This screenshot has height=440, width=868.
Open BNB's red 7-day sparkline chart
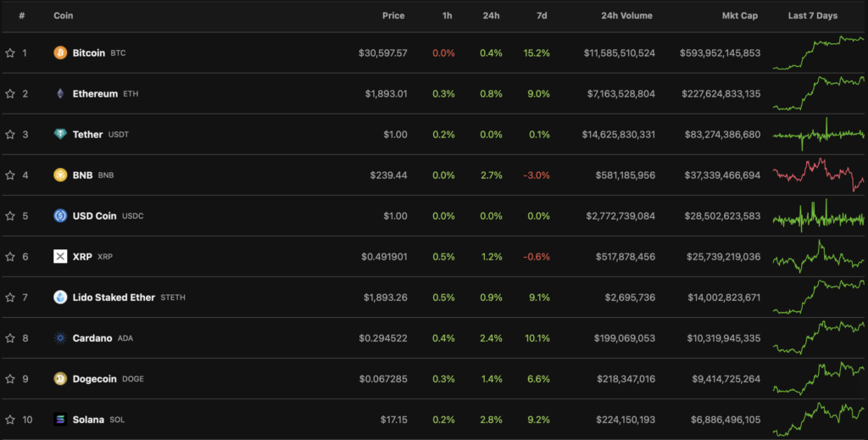818,175
